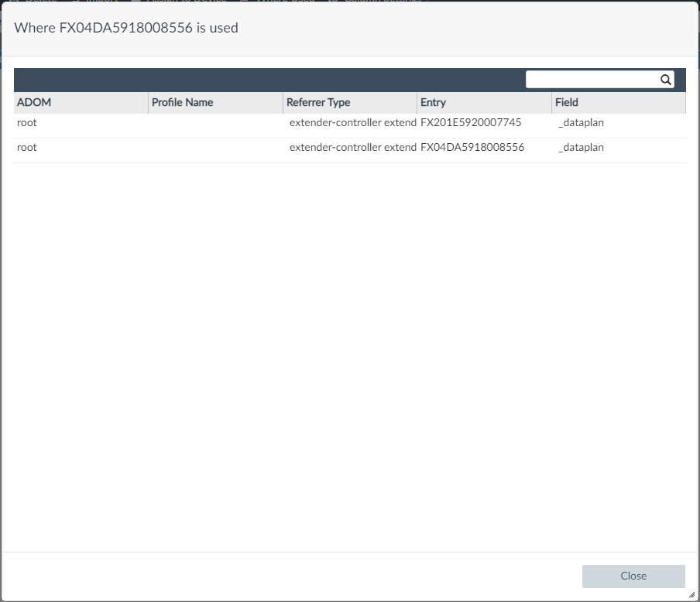
Task: Close the Where Used dialog
Action: (x=633, y=576)
